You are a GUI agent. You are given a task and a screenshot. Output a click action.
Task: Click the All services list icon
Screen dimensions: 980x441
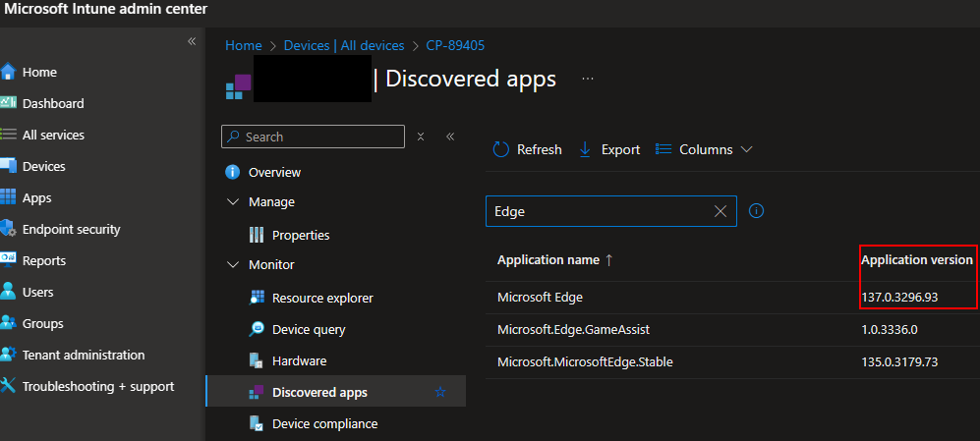pyautogui.click(x=8, y=135)
